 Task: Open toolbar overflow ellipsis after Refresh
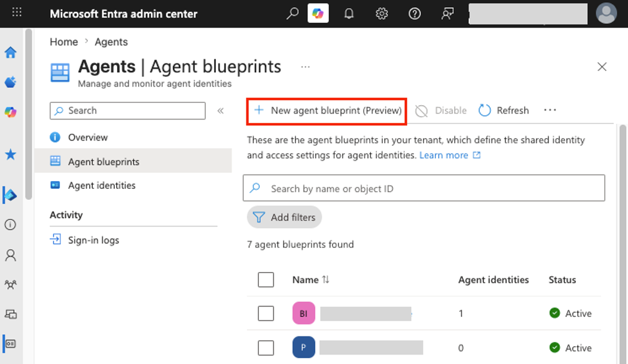[550, 110]
